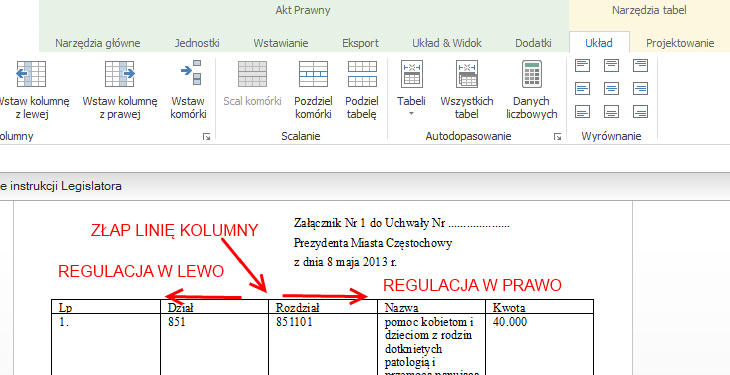Click Wstaw kolumnę z prawej icon
Image resolution: width=730 pixels, height=375 pixels.
120,74
